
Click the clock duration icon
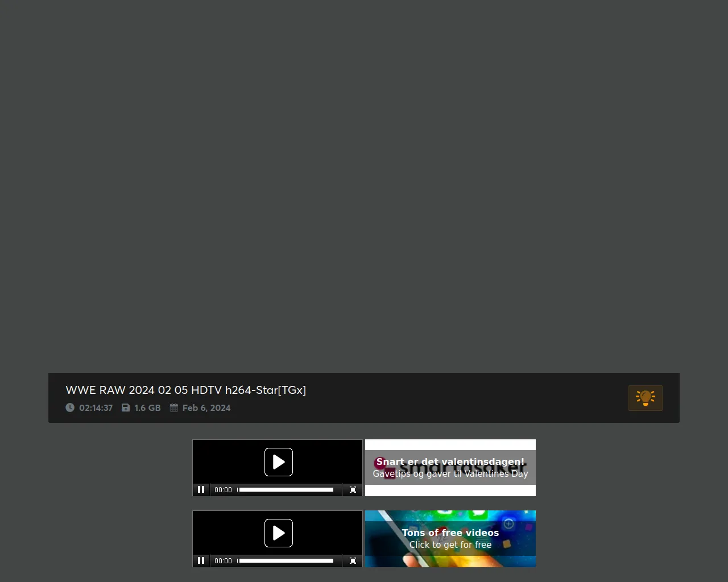[x=69, y=408]
